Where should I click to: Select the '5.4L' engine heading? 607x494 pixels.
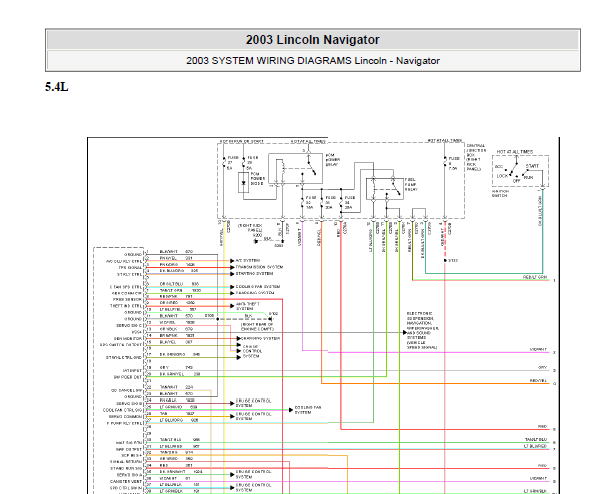tap(57, 87)
